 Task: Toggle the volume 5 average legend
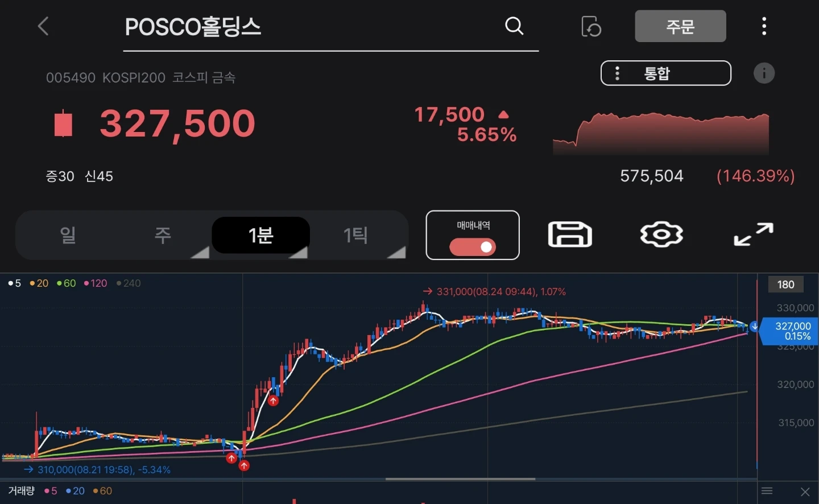click(51, 491)
